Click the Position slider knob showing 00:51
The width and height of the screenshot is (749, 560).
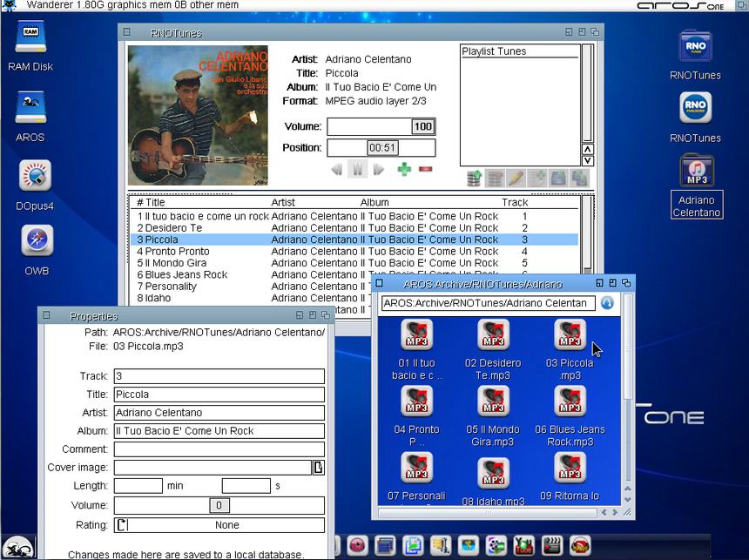382,148
